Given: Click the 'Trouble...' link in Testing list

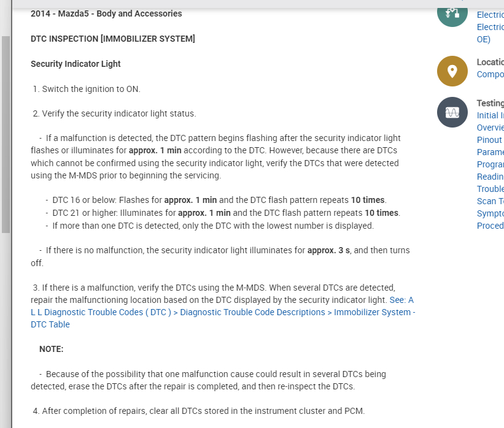Looking at the screenshot, I should [x=490, y=189].
